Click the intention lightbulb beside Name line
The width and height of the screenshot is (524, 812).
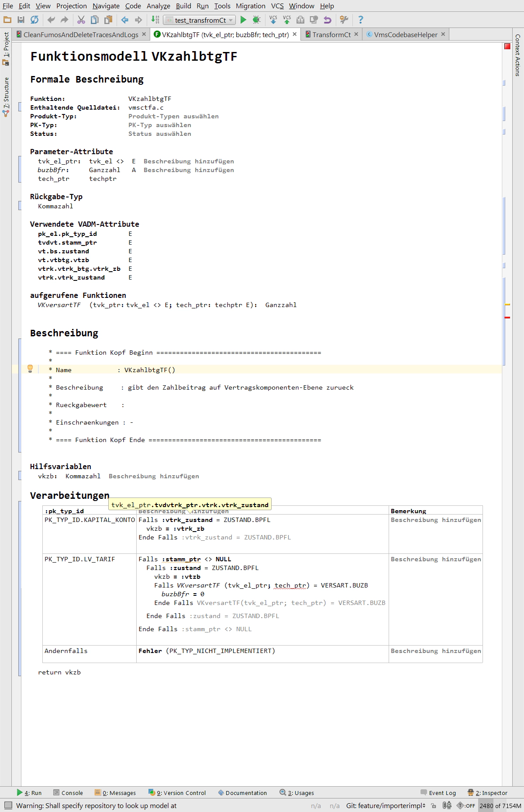coord(30,369)
